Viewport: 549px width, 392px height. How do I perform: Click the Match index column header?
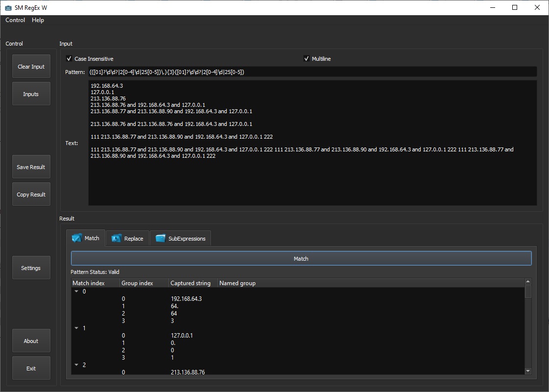(x=95, y=283)
